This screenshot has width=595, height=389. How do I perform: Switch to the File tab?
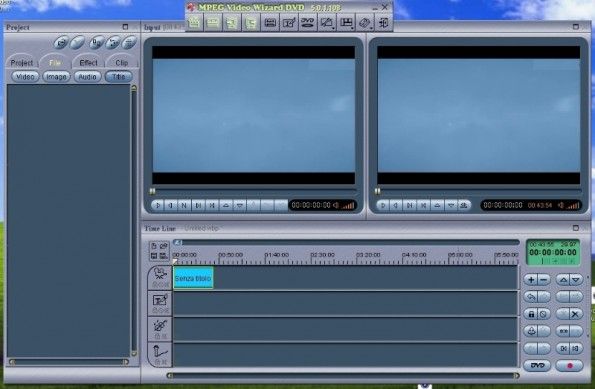pyautogui.click(x=55, y=63)
